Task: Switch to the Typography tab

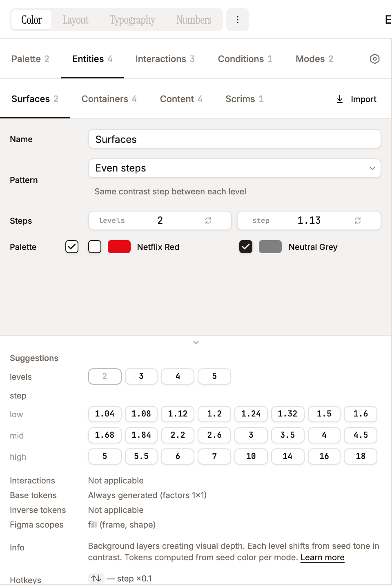Action: click(132, 20)
